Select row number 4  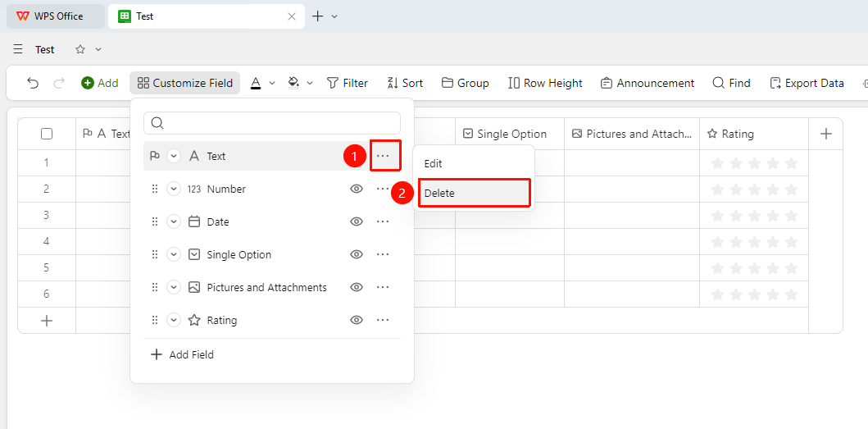(x=47, y=241)
